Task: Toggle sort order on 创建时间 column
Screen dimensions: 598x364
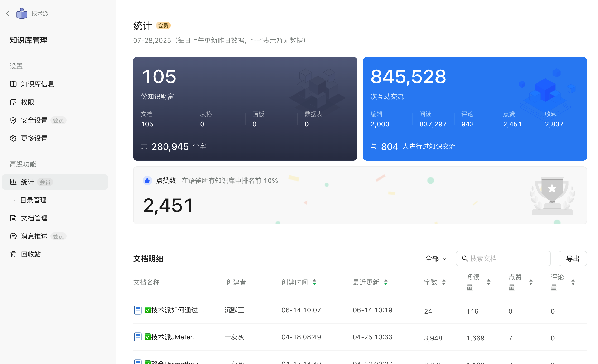Action: (314, 282)
